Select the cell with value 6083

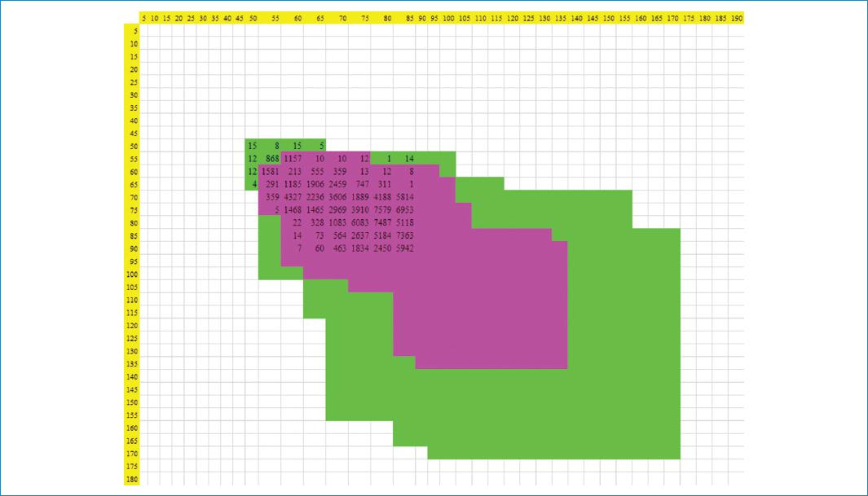[x=360, y=222]
